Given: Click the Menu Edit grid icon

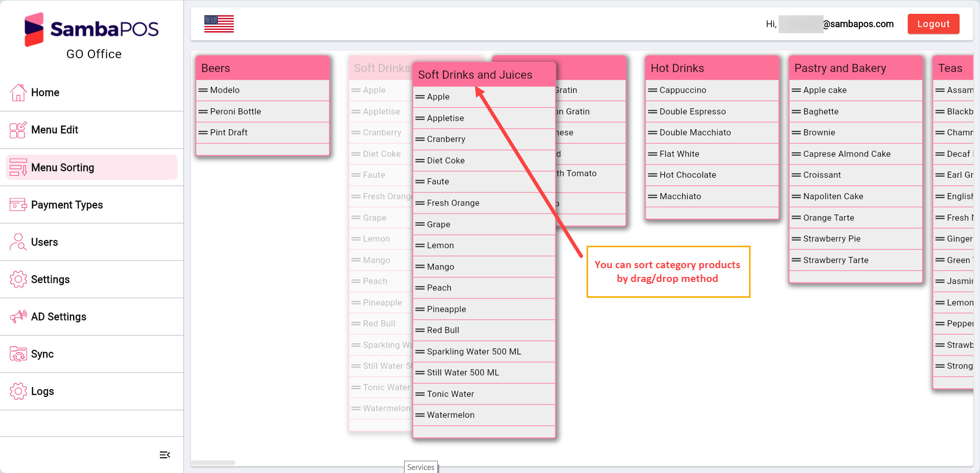Looking at the screenshot, I should tap(18, 130).
